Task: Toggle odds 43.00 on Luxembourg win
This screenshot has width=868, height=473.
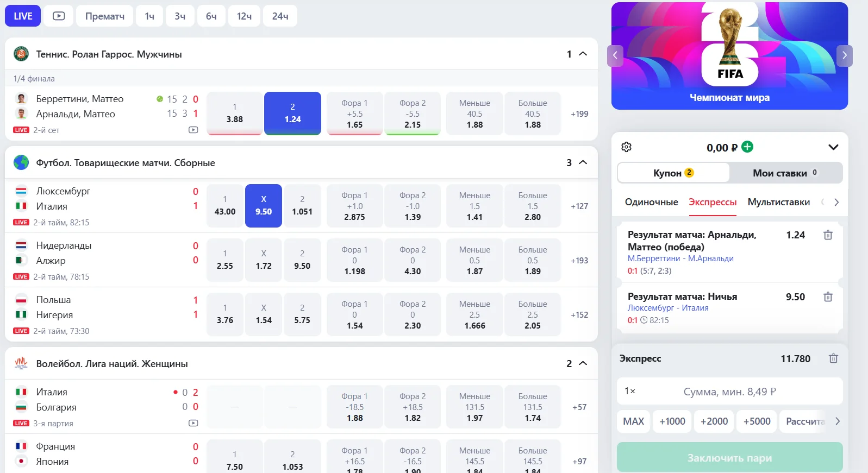Action: coord(225,206)
